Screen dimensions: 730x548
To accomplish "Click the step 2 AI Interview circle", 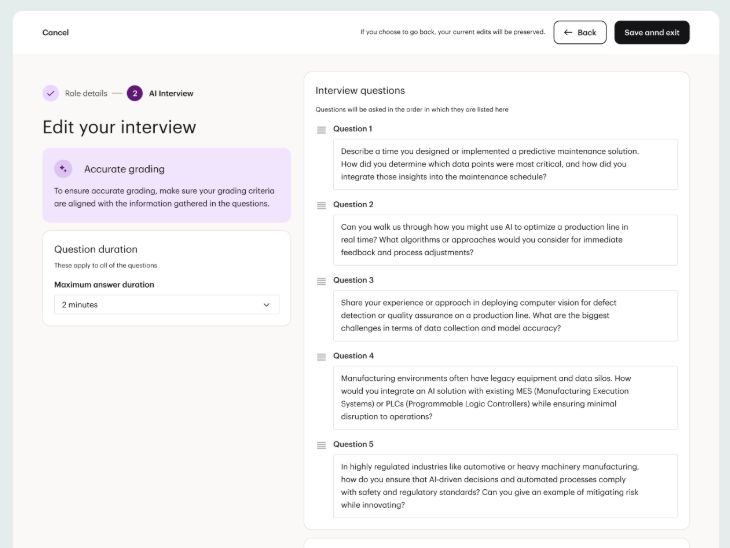I will pyautogui.click(x=134, y=93).
